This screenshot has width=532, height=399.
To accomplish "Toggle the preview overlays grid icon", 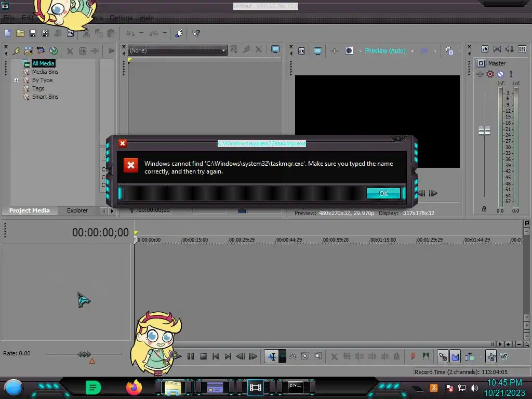I will pyautogui.click(x=424, y=51).
